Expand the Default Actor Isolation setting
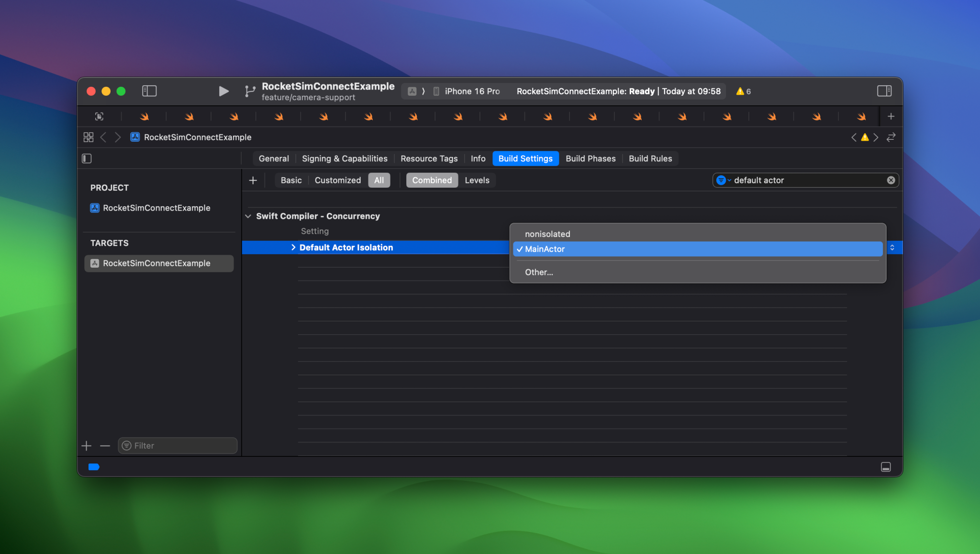 tap(293, 247)
